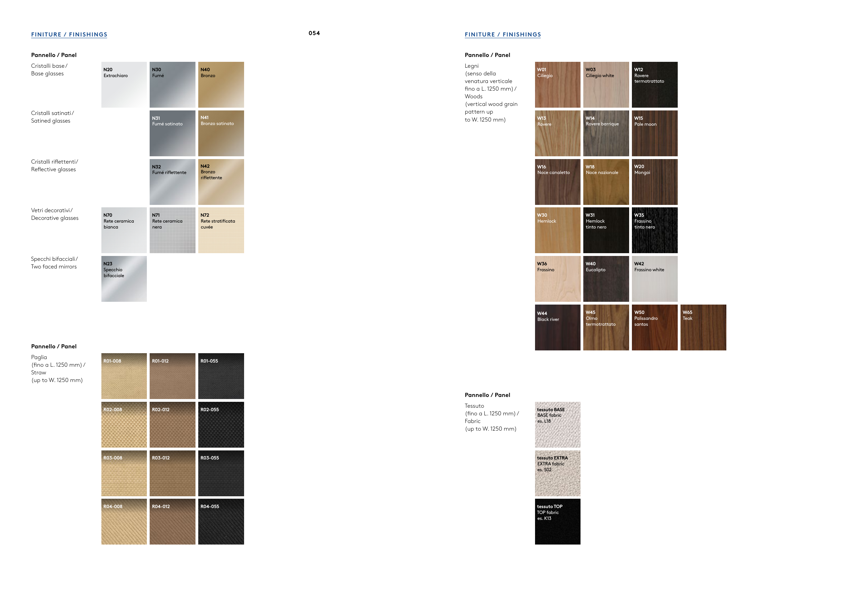The image size is (868, 614).
Task: Select the R02-055 black straw swatch
Action: click(x=221, y=425)
